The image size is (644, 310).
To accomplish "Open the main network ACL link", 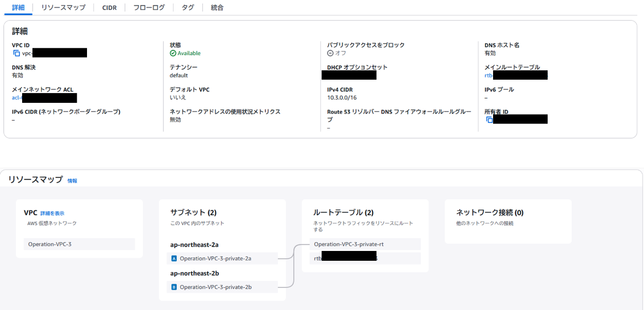I will (x=17, y=97).
